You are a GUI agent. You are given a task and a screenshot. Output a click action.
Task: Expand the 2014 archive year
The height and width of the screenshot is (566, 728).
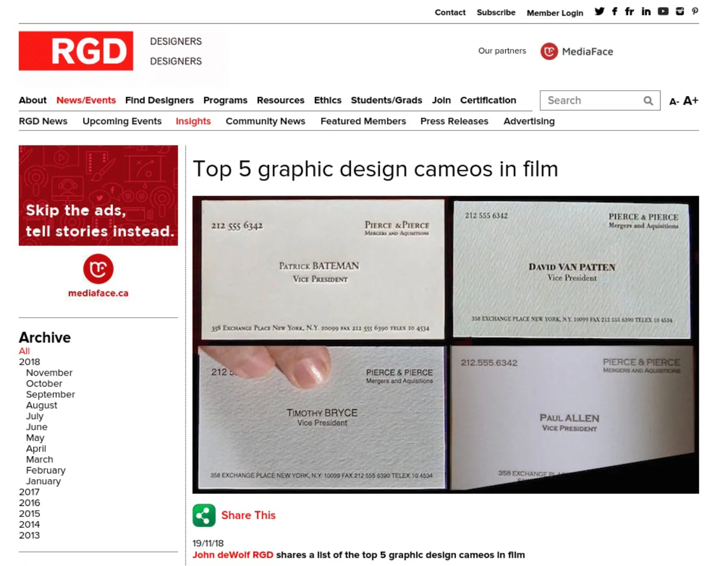pyautogui.click(x=30, y=524)
